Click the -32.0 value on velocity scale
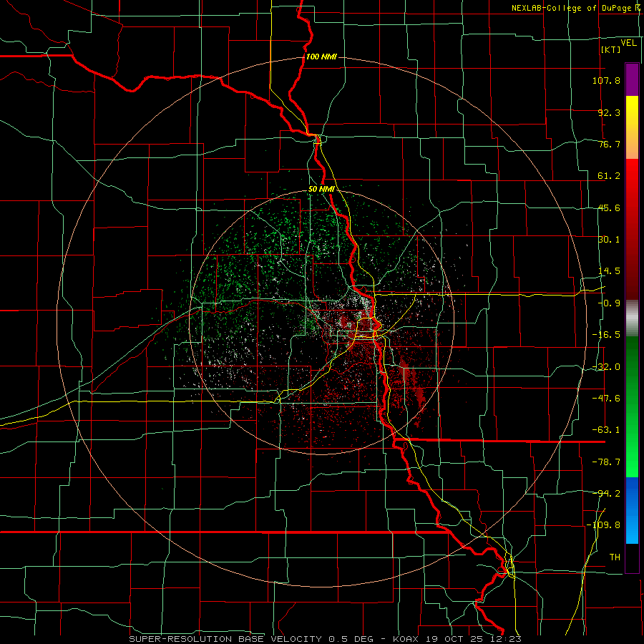This screenshot has width=644, height=644. tap(606, 367)
